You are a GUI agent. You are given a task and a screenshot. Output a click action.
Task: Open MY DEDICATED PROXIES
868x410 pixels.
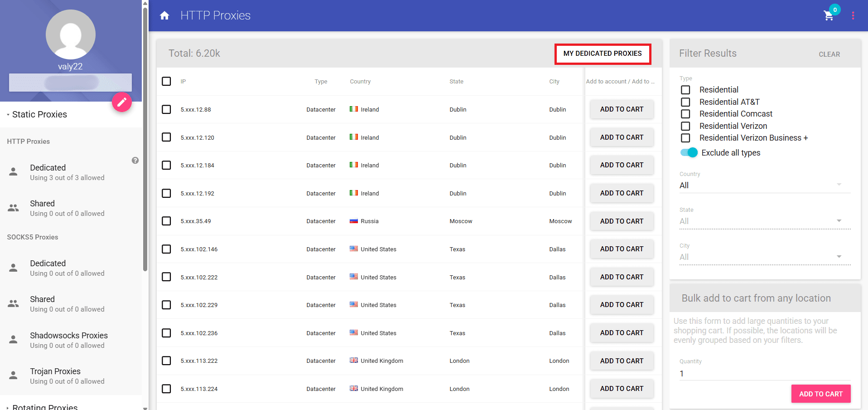tap(603, 54)
